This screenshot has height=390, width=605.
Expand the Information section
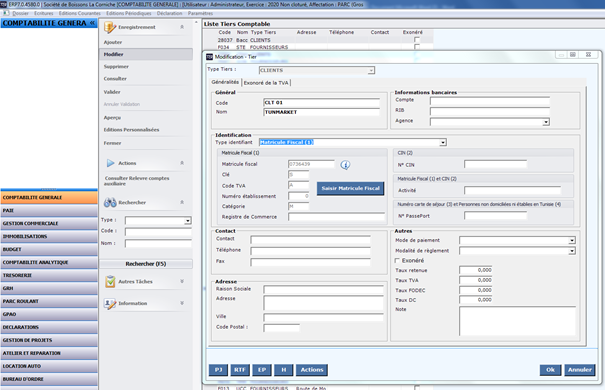[x=182, y=304]
